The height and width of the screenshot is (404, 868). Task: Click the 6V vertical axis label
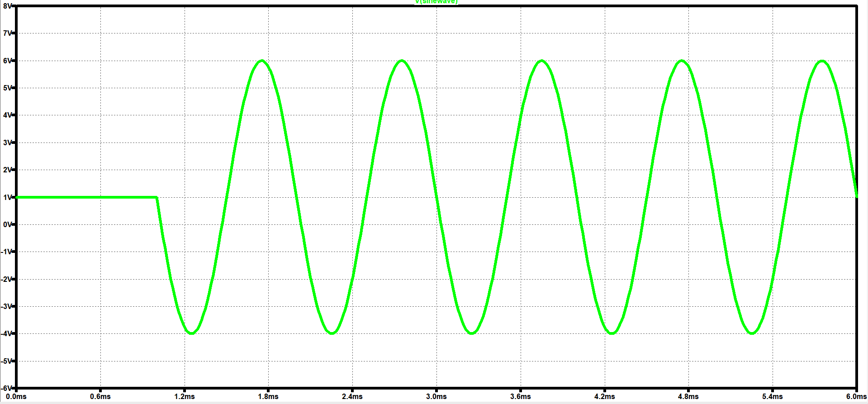pos(7,61)
